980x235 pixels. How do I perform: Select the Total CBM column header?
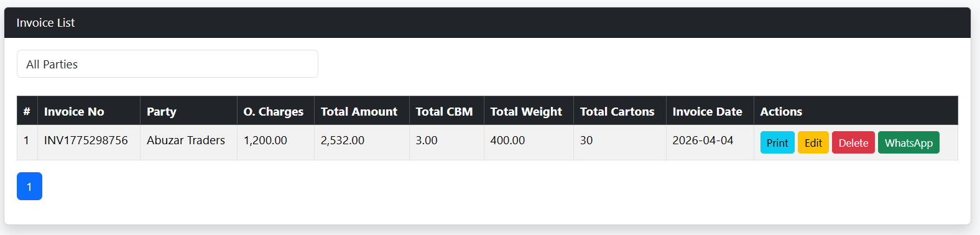pos(444,112)
